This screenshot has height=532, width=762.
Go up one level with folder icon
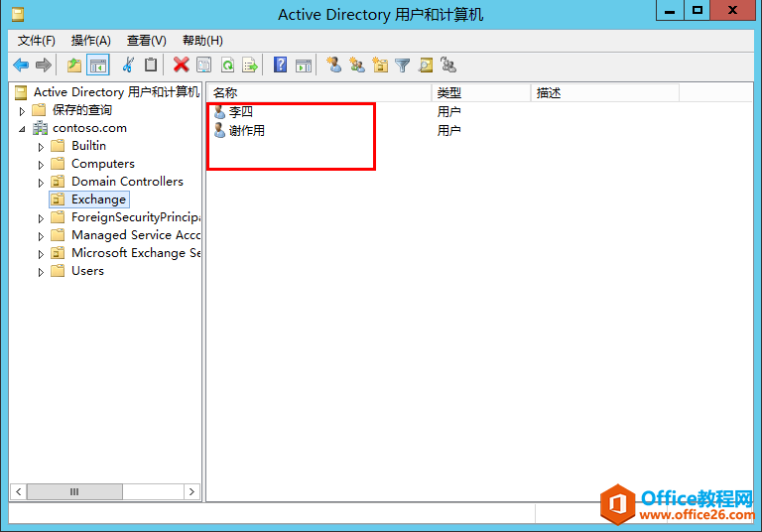point(74,65)
